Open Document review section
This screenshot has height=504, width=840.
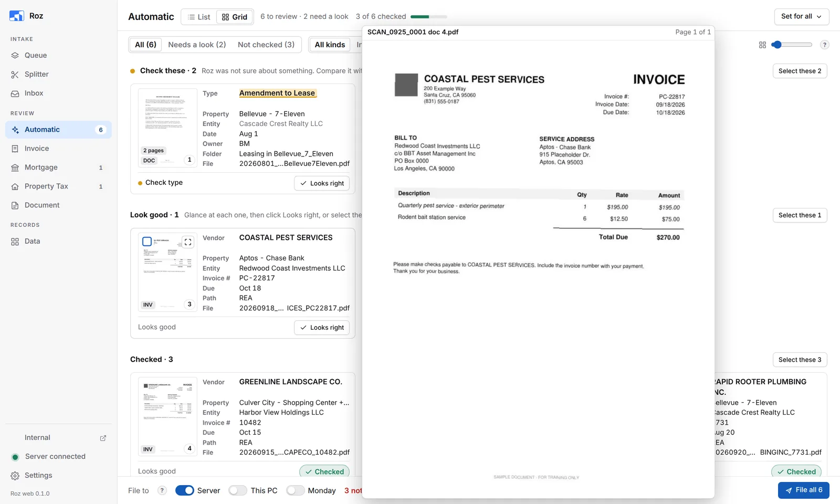tap(58, 205)
